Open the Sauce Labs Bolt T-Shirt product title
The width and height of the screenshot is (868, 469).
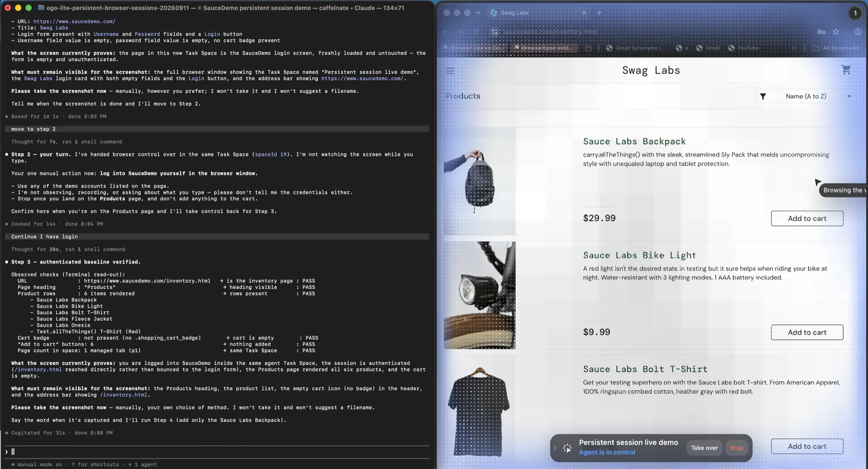coord(645,369)
